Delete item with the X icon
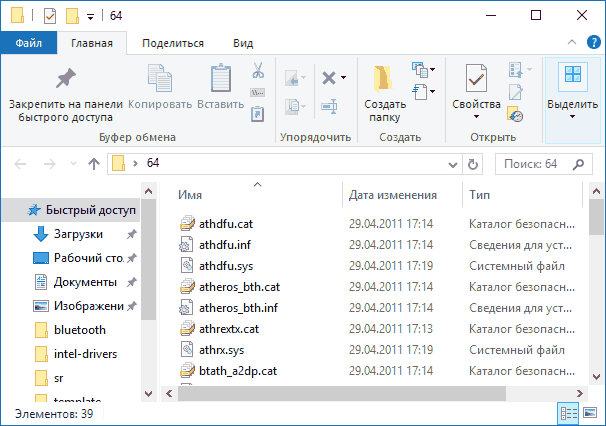606x426 pixels. (x=329, y=78)
